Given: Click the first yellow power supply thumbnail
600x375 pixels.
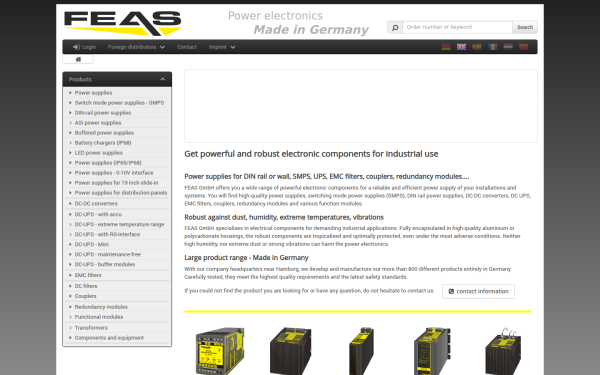Looking at the screenshot, I should 220,351.
